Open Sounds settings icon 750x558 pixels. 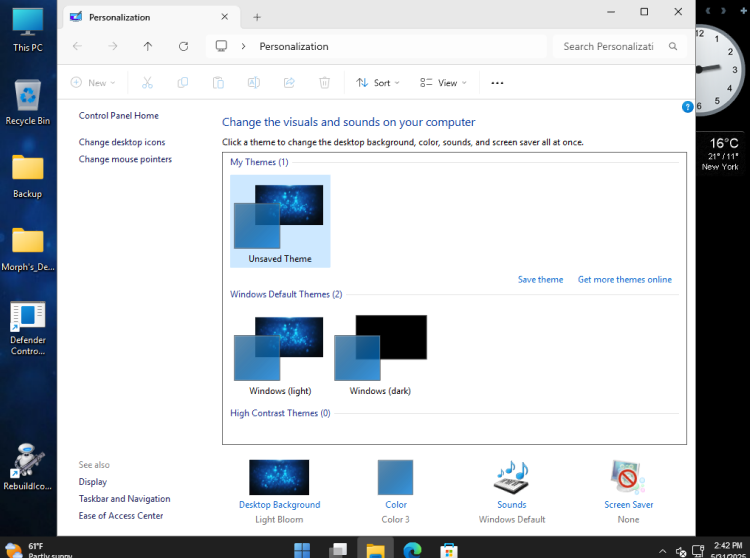(511, 477)
